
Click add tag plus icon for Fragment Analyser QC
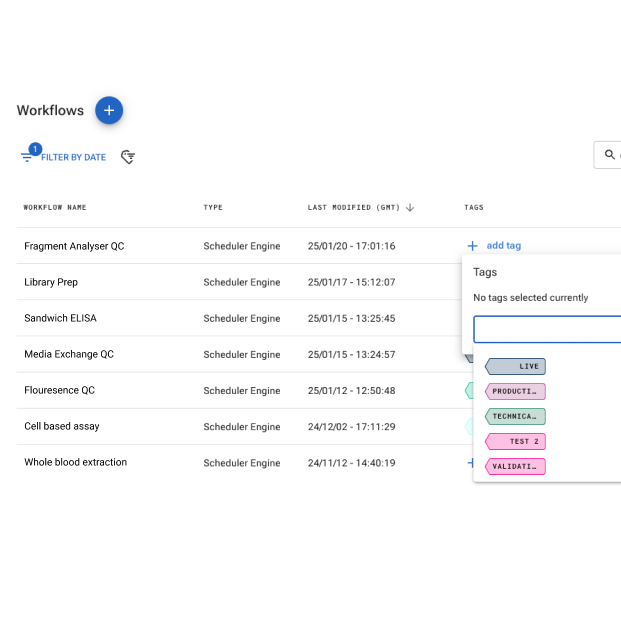coord(472,246)
